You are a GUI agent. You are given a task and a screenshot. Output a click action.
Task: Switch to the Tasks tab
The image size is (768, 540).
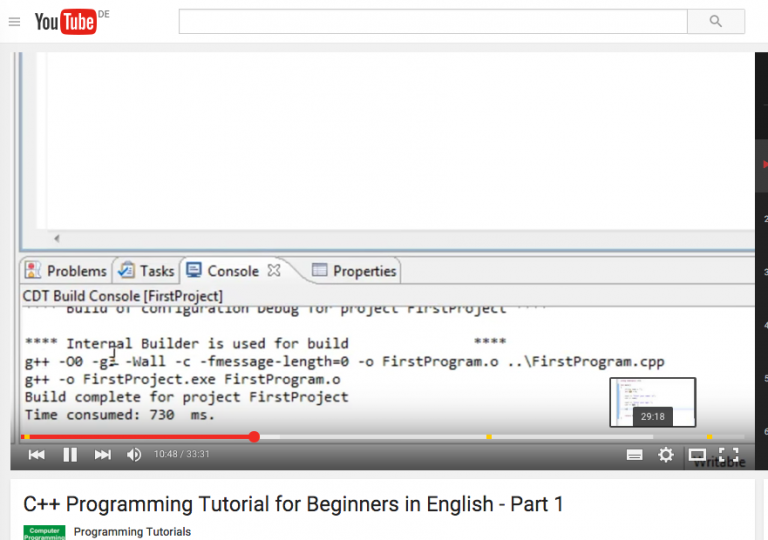(147, 271)
